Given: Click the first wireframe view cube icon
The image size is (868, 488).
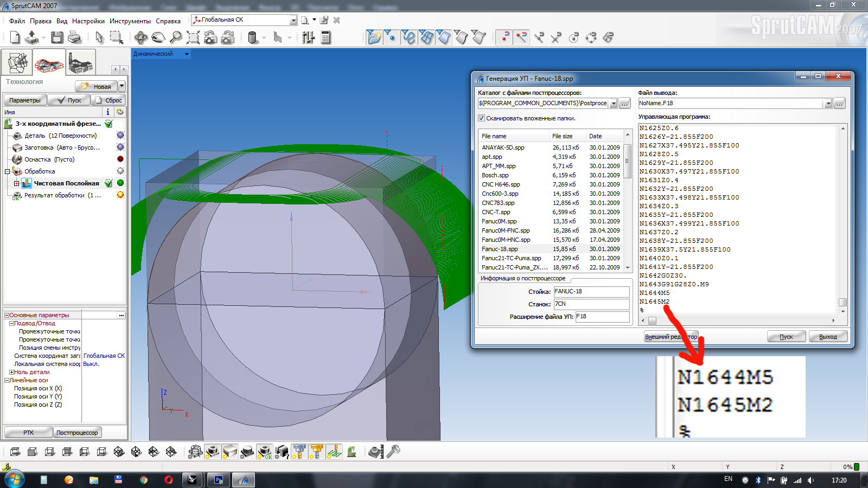Looking at the screenshot, I should [15, 452].
